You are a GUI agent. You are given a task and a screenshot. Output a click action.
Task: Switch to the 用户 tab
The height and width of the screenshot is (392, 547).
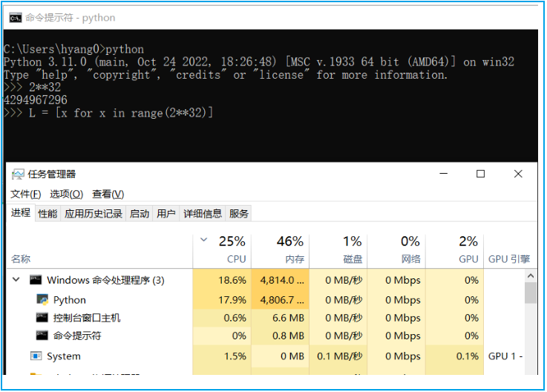[166, 214]
